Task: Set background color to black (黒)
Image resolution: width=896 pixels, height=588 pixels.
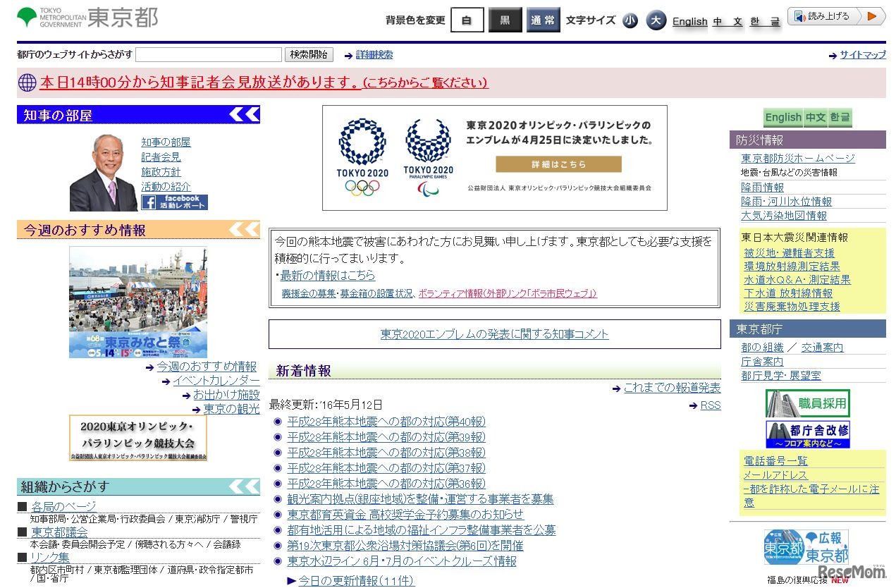Action: click(x=505, y=20)
